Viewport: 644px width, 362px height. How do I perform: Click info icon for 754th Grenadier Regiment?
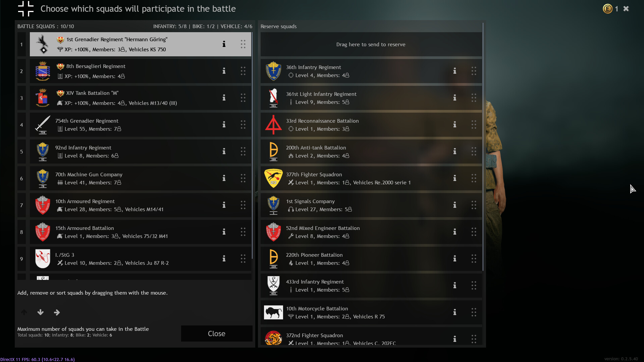tap(224, 124)
